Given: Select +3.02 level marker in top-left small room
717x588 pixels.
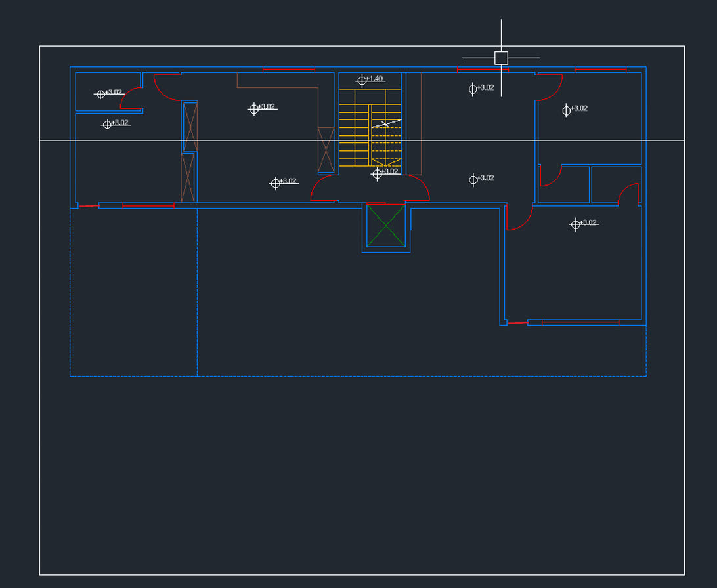Looking at the screenshot, I should (100, 94).
